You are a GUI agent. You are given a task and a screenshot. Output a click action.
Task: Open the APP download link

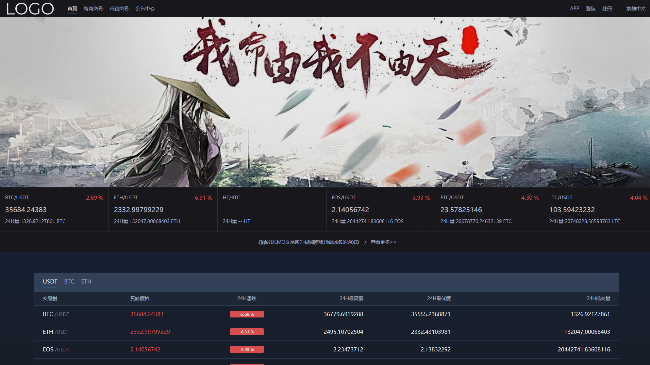574,8
